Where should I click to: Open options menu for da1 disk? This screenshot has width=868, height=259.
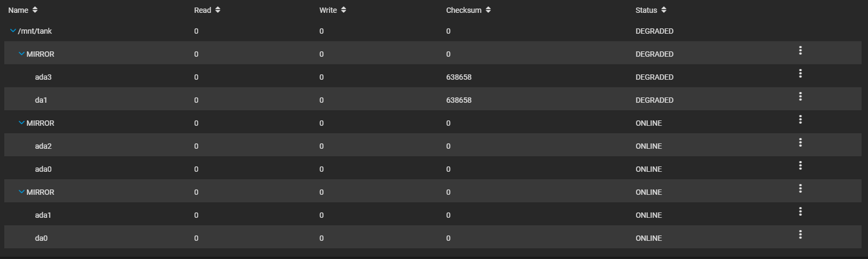tap(800, 96)
